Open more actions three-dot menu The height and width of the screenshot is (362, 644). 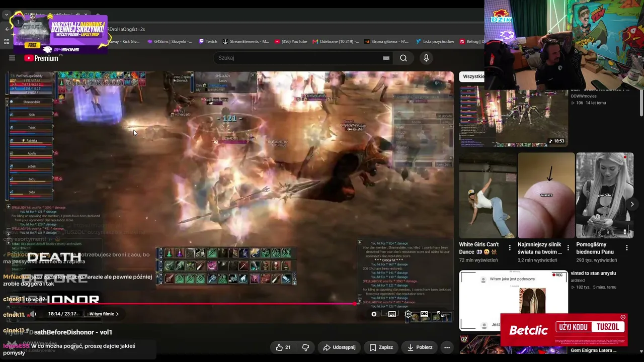(447, 347)
